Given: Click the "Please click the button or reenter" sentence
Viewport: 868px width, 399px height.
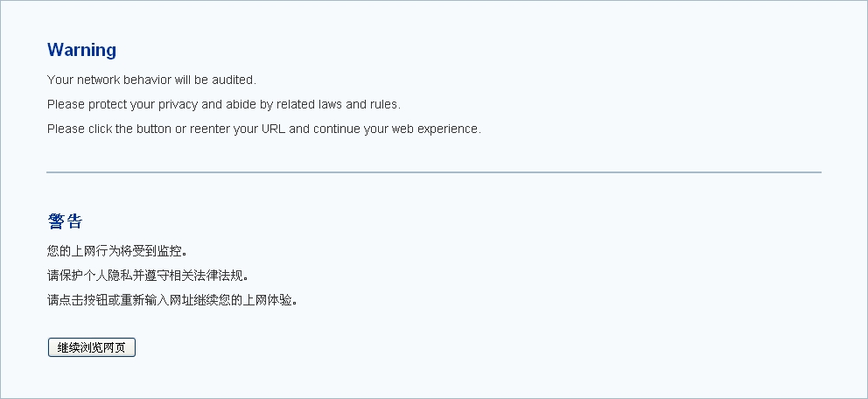Looking at the screenshot, I should tap(263, 129).
